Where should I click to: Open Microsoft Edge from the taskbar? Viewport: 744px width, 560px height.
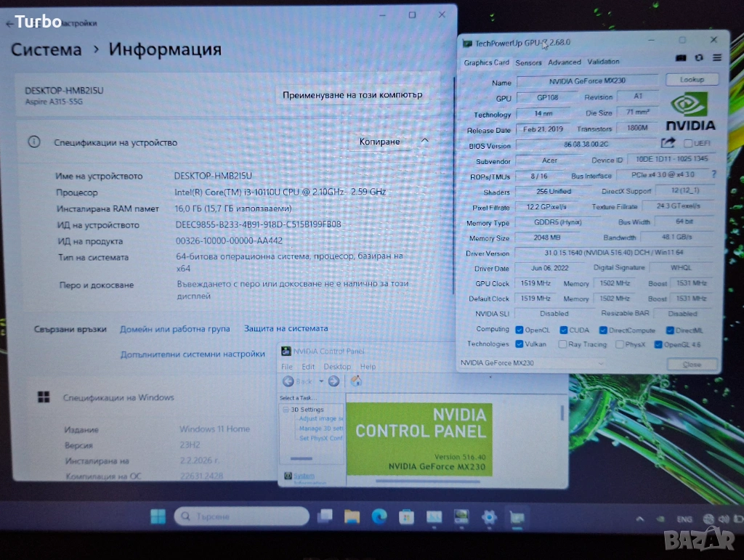click(x=379, y=516)
